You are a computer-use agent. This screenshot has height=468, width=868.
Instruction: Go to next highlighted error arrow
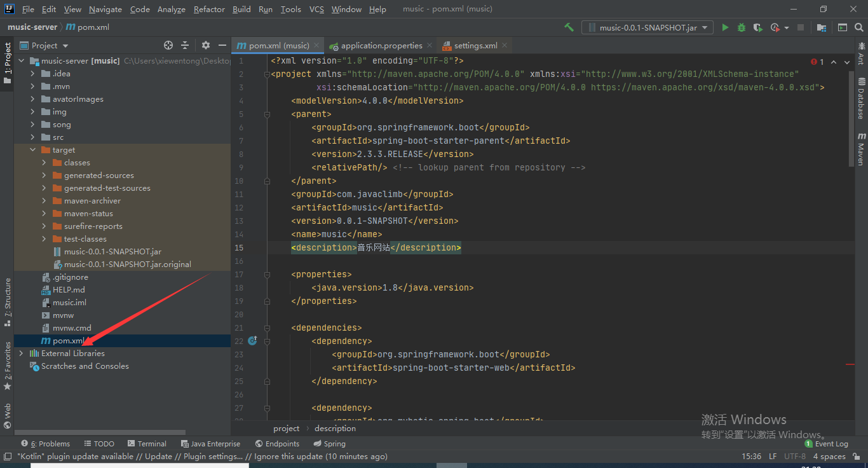click(848, 62)
